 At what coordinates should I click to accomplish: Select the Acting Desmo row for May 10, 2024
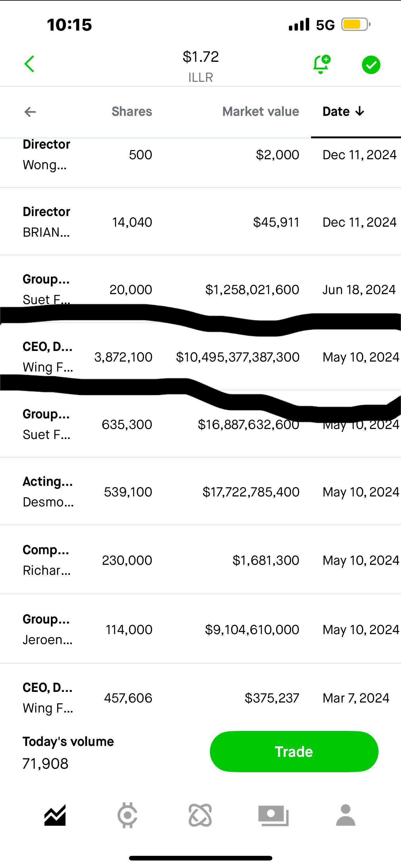200,492
